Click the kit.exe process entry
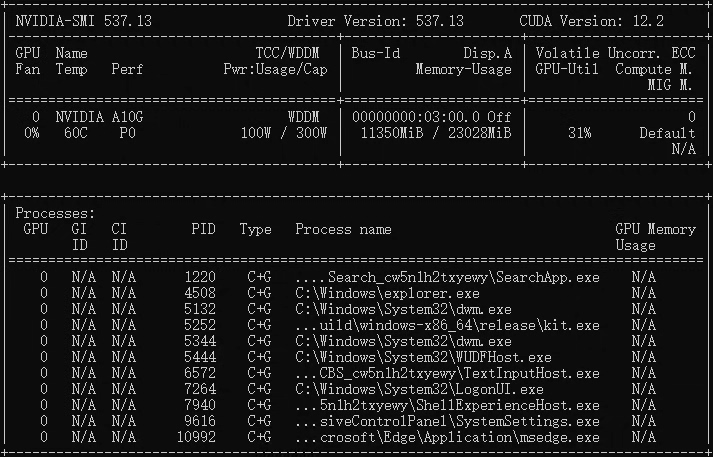 click(447, 325)
